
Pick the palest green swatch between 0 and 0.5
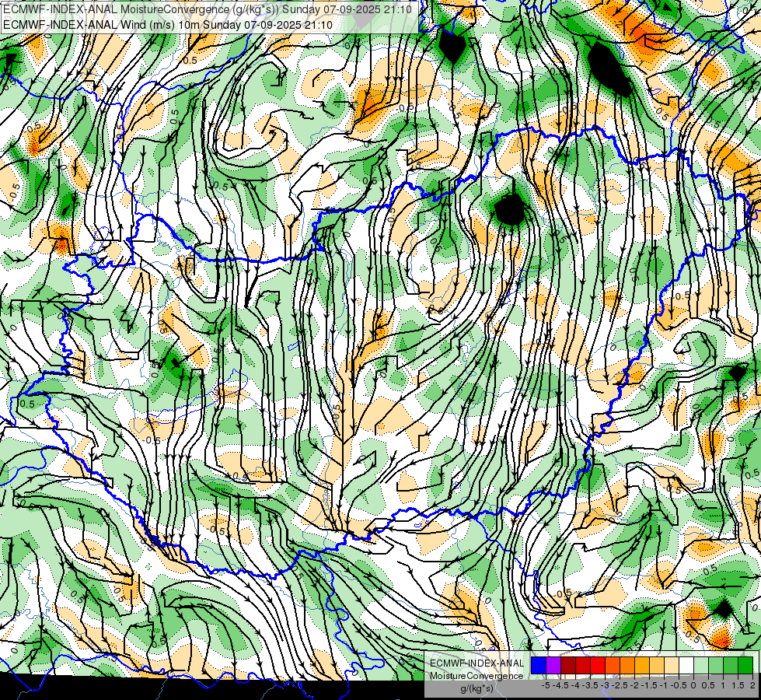pyautogui.click(x=701, y=666)
